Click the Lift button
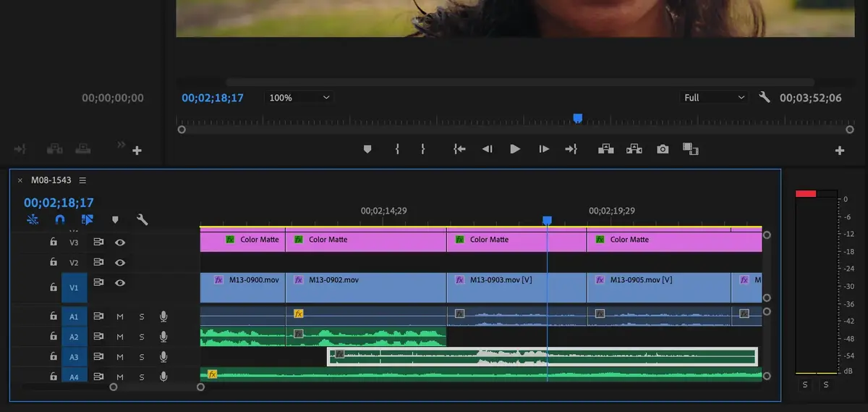The width and height of the screenshot is (868, 412). [x=605, y=149]
